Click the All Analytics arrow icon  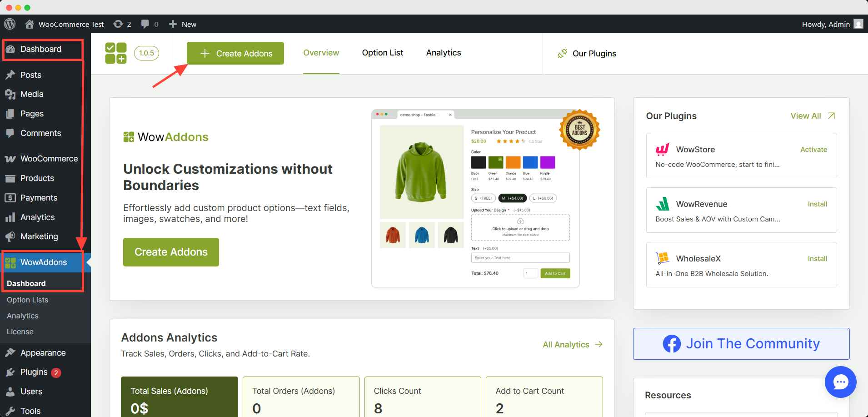pyautogui.click(x=599, y=344)
